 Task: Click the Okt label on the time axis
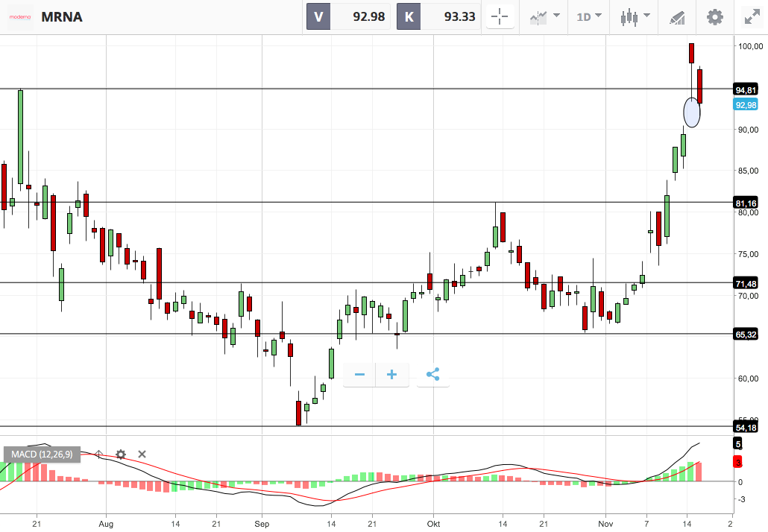(433, 524)
